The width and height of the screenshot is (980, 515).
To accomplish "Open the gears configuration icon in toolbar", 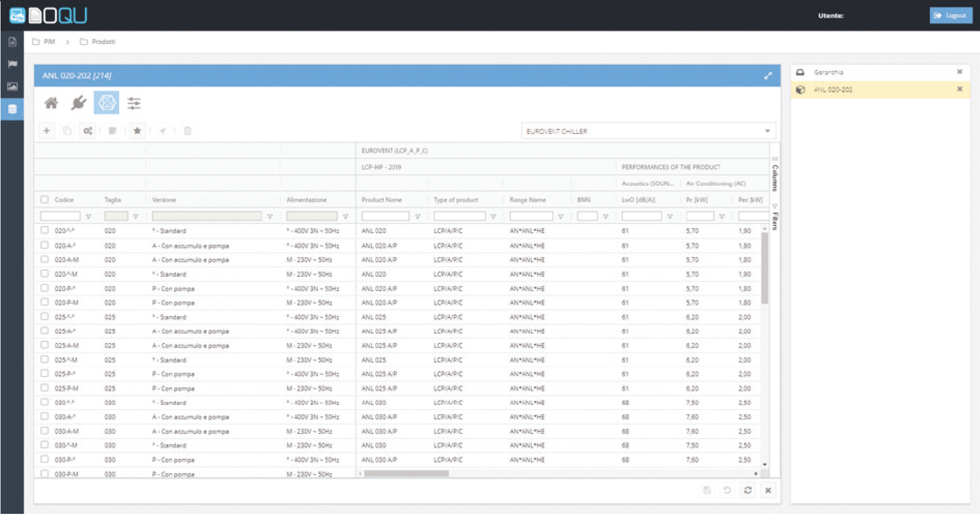I will (x=88, y=131).
